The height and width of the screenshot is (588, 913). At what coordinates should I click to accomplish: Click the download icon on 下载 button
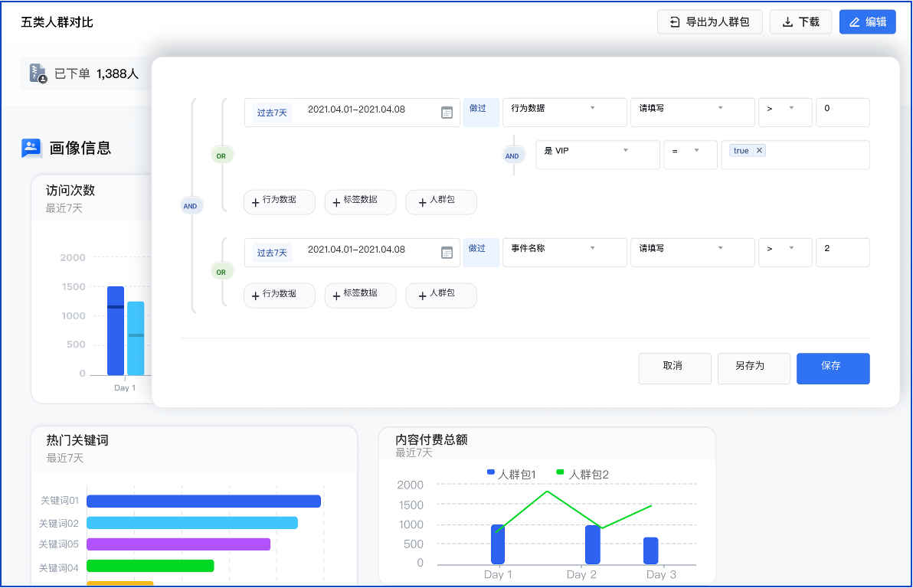787,22
